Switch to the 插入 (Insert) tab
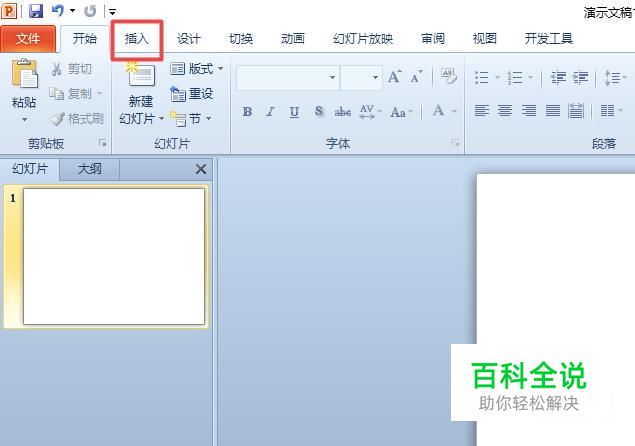Screen dimensions: 635x446 [137, 39]
